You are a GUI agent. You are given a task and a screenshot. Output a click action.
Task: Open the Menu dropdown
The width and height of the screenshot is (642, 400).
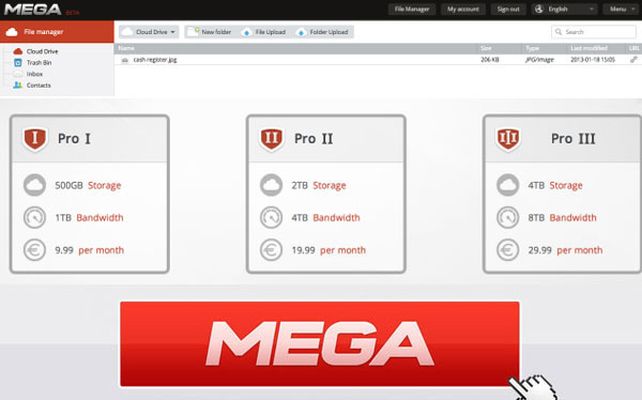(620, 9)
